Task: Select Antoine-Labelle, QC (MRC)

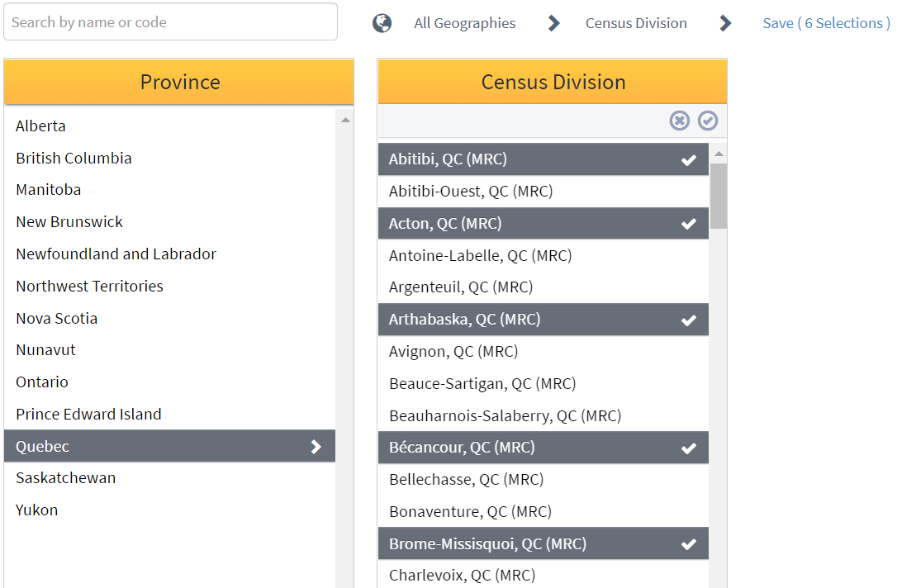Action: click(543, 255)
